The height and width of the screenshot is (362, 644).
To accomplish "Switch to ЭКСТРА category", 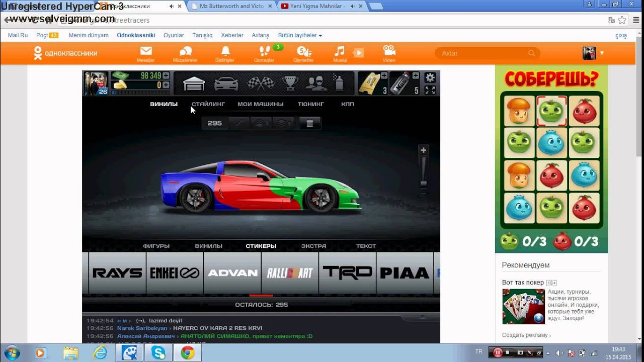I will coord(313,246).
